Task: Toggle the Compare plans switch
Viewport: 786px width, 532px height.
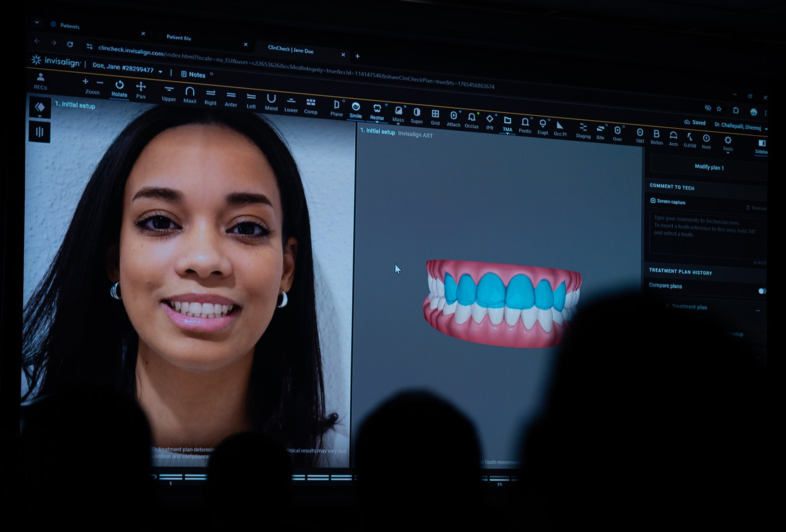Action: 762,292
